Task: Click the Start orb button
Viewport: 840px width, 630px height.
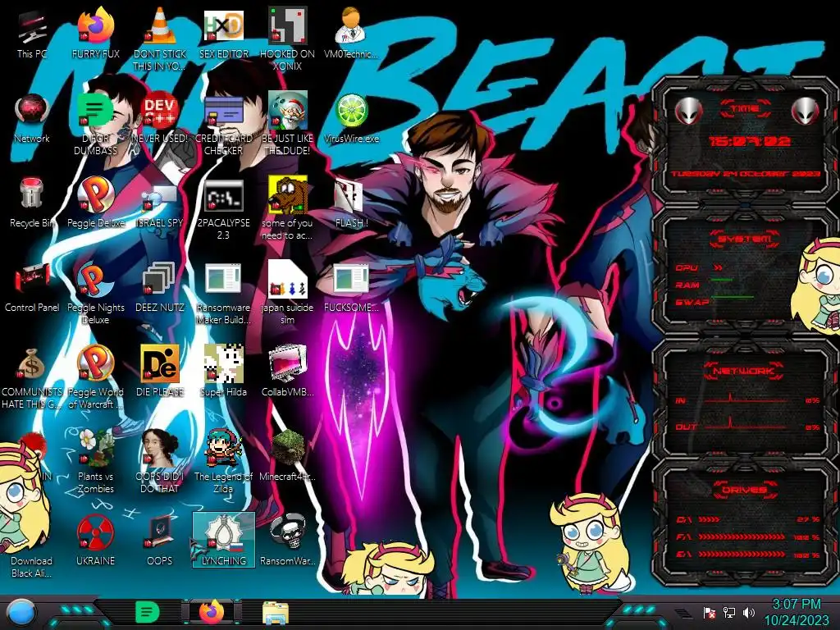Action: tap(22, 613)
